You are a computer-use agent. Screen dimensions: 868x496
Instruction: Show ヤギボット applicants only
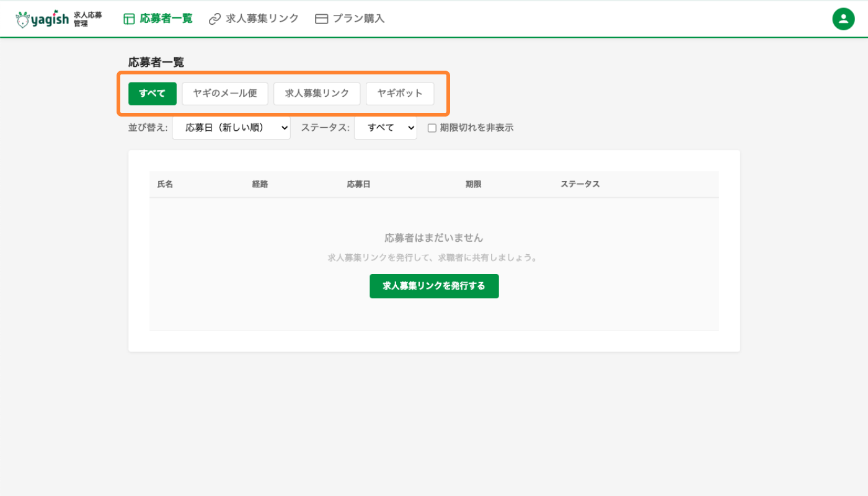pos(400,94)
